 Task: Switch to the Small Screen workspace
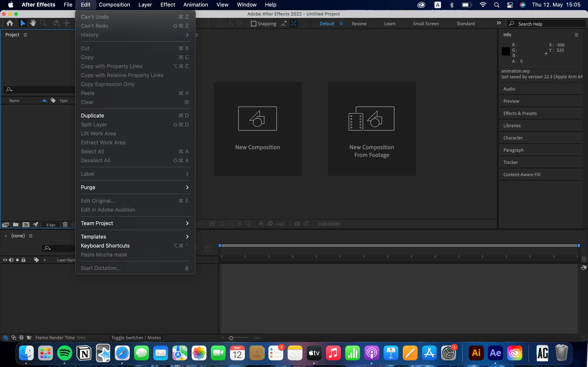point(426,23)
